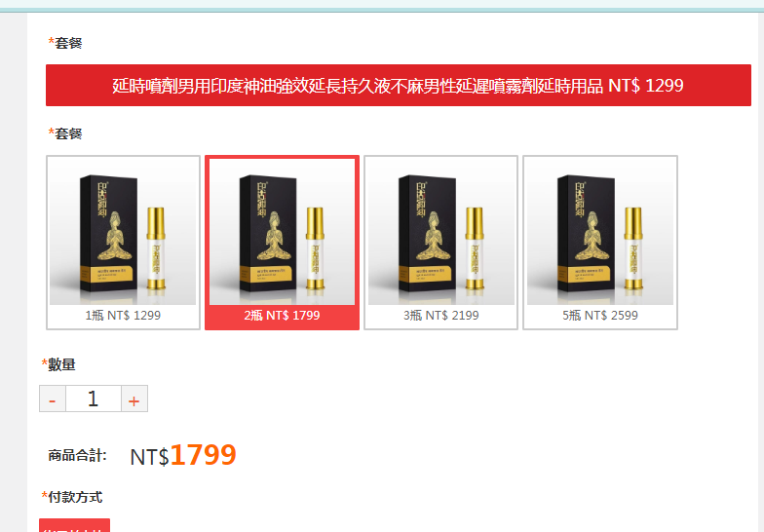764x532 pixels.
Task: Click the orange 1799 total price
Action: click(203, 455)
